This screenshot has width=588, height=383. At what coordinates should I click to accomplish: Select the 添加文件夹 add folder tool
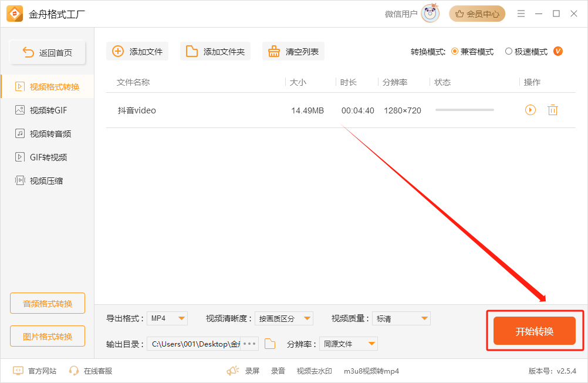pyautogui.click(x=215, y=51)
